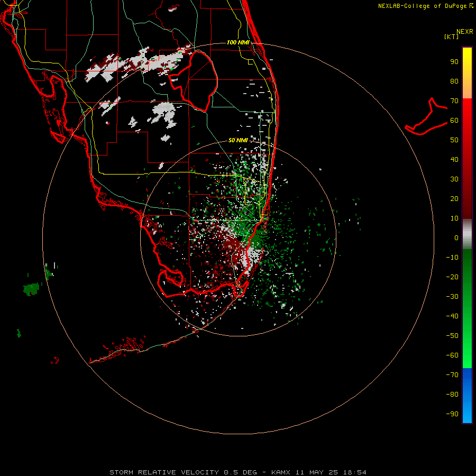Click the -30 value on the velocity scale
476x476 pixels.
pyautogui.click(x=452, y=297)
